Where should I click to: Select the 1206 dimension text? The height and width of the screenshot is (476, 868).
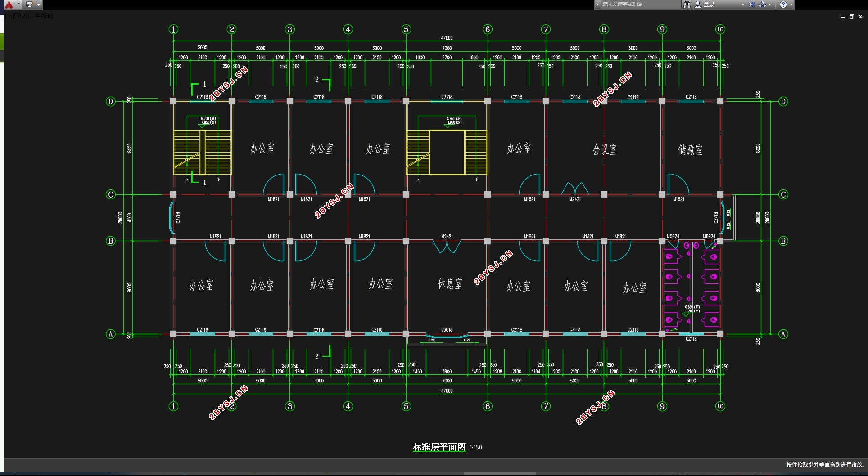tap(497, 372)
